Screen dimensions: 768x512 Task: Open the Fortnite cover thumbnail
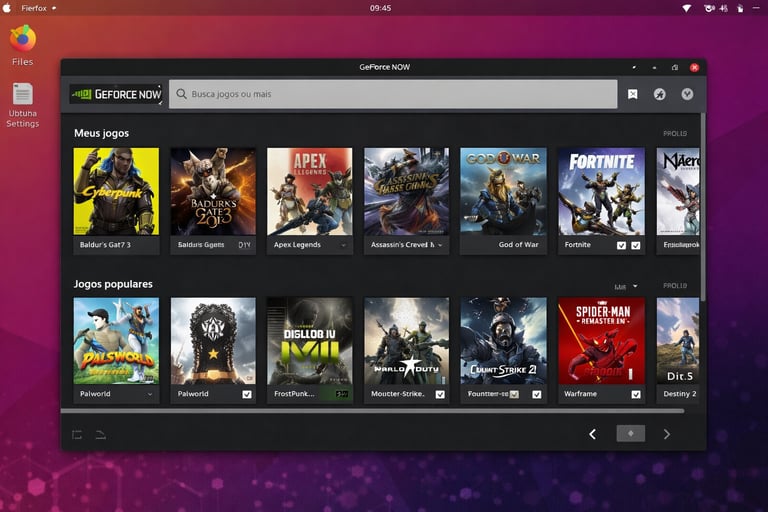click(601, 192)
